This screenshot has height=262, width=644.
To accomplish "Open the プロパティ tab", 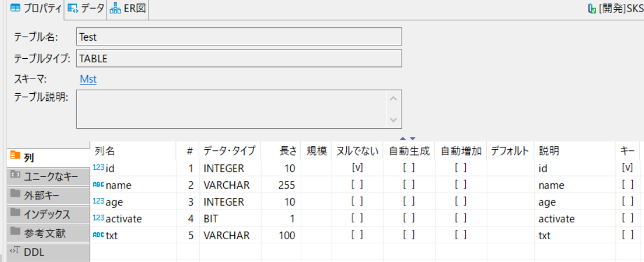I will (x=36, y=9).
